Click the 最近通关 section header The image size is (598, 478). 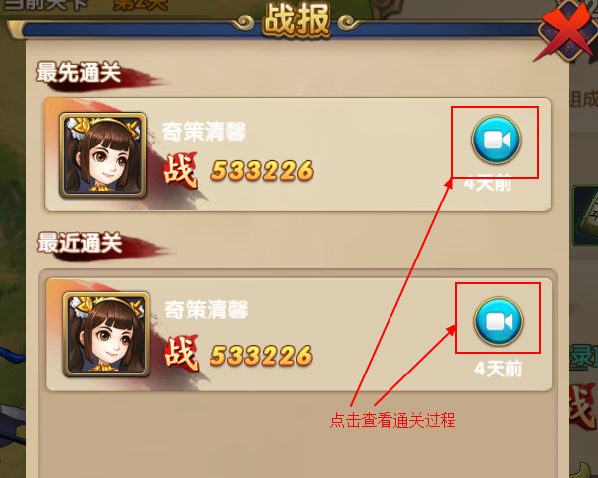pyautogui.click(x=80, y=243)
